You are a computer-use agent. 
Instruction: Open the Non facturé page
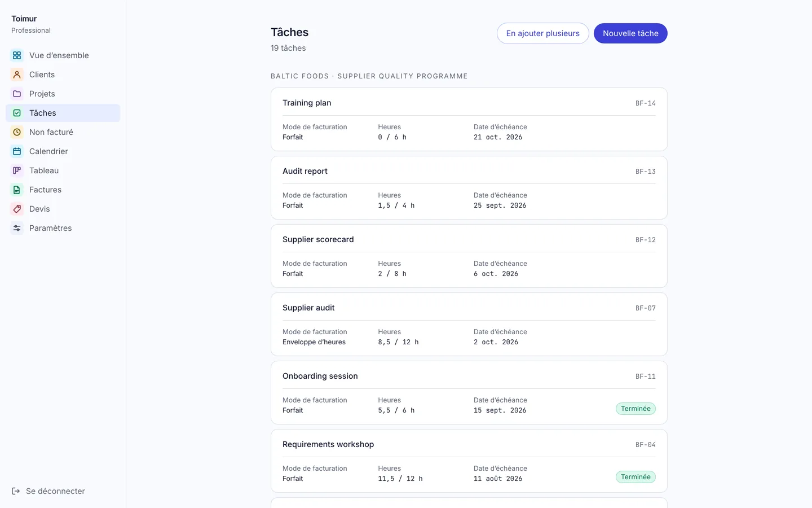click(63, 132)
